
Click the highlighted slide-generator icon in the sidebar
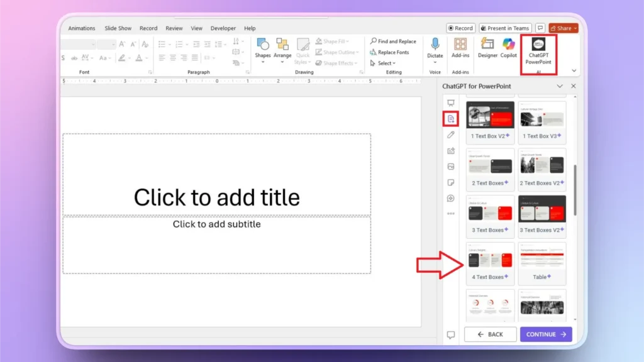(x=450, y=118)
